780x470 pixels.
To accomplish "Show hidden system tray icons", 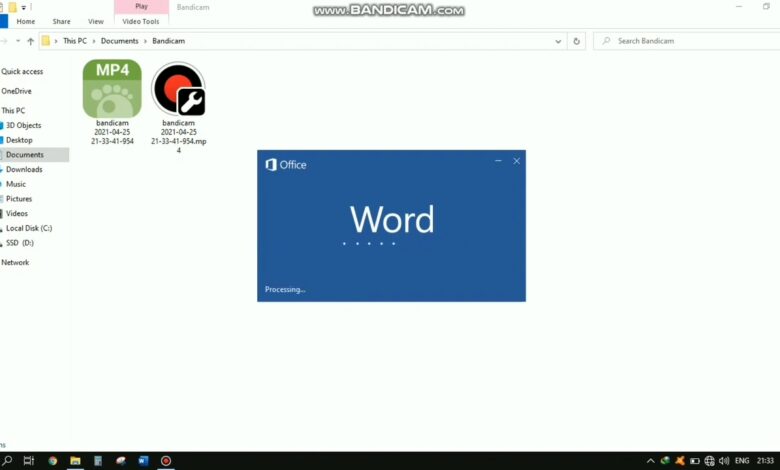I will pyautogui.click(x=650, y=461).
